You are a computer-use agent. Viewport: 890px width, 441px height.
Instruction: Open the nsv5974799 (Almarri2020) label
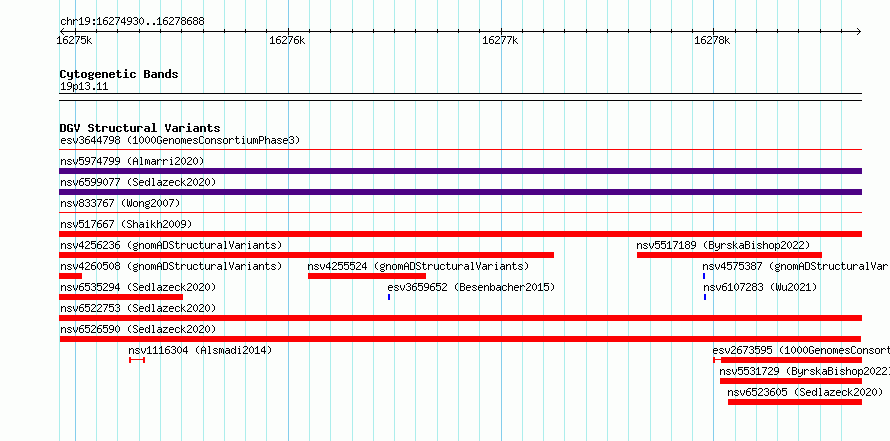tap(132, 161)
